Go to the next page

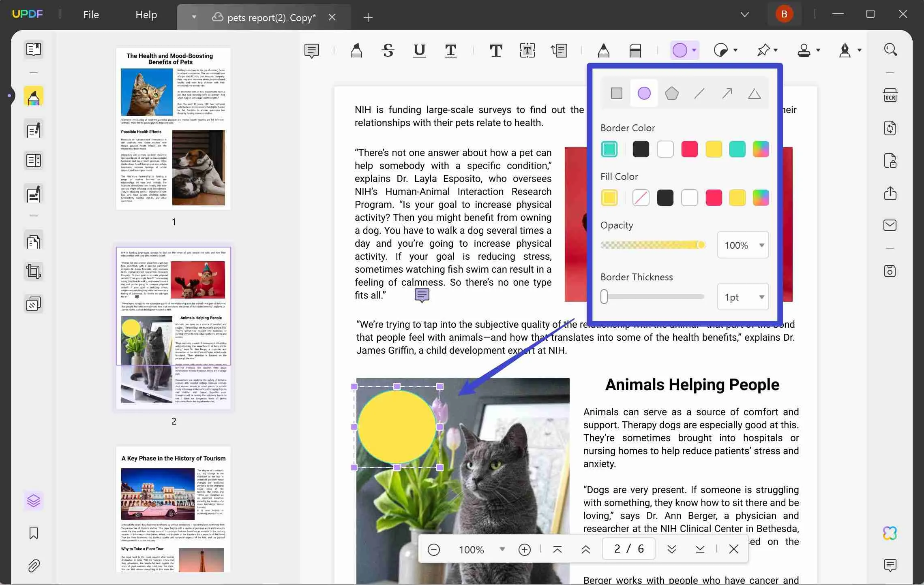(672, 549)
